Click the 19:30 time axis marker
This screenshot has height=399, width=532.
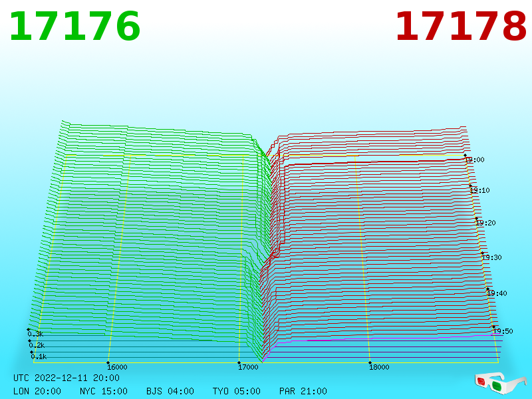[x=491, y=257]
